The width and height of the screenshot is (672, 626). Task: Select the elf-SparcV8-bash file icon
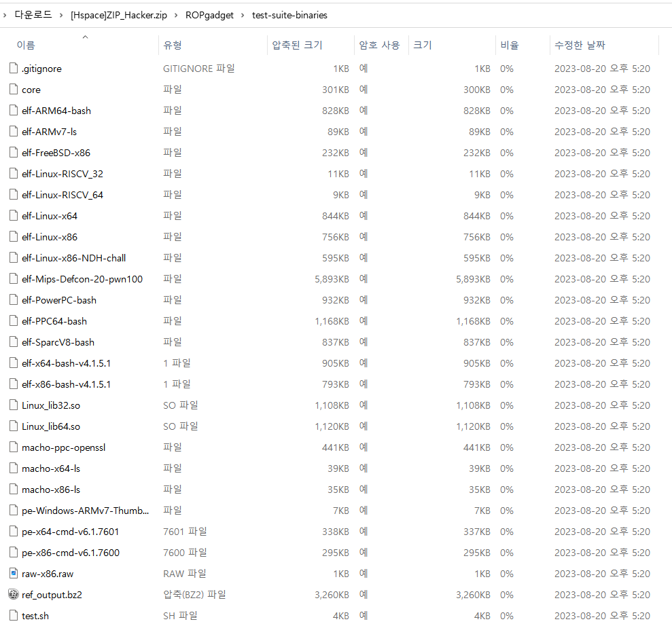(14, 342)
